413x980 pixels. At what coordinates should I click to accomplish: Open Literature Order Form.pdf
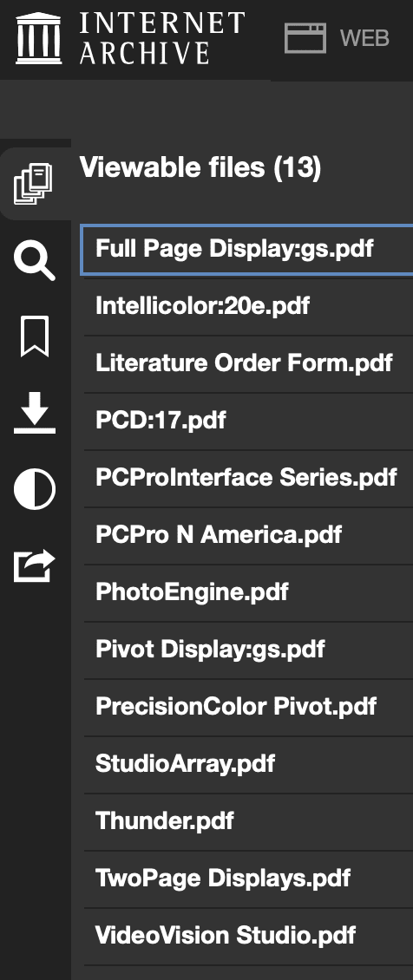(248, 363)
